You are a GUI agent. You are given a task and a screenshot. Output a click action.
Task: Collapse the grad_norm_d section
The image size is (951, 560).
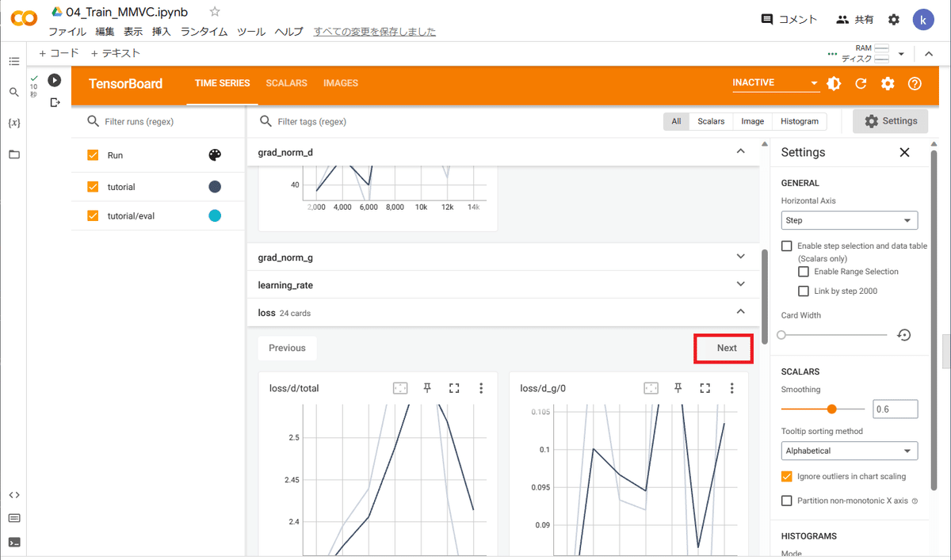pos(740,150)
